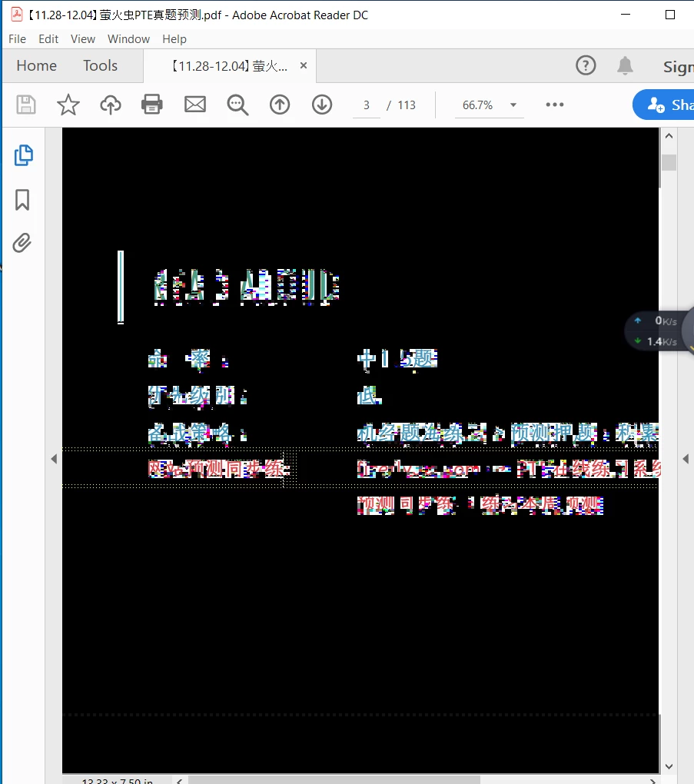Expand the zoom level dropdown arrow

[x=513, y=105]
